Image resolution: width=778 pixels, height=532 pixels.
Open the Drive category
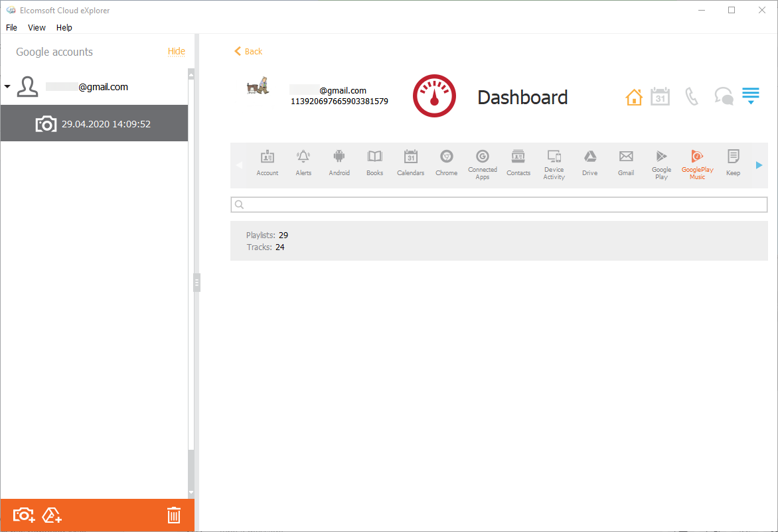click(589, 163)
